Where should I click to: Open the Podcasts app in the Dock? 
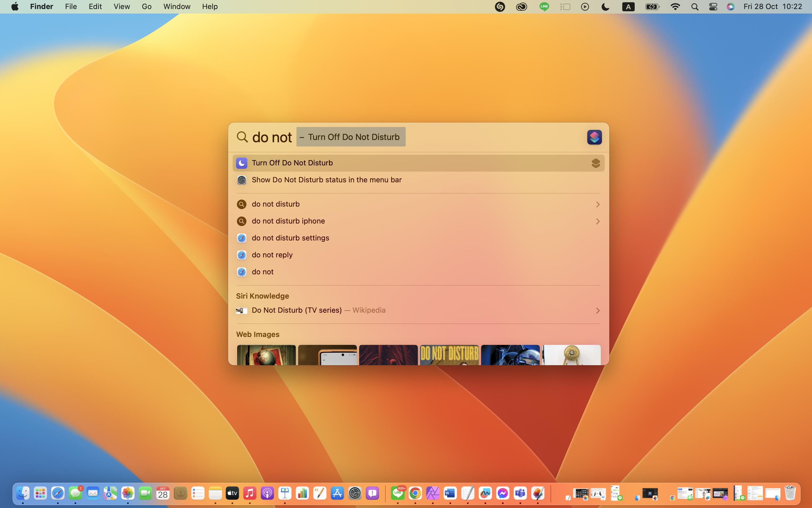coord(267,493)
